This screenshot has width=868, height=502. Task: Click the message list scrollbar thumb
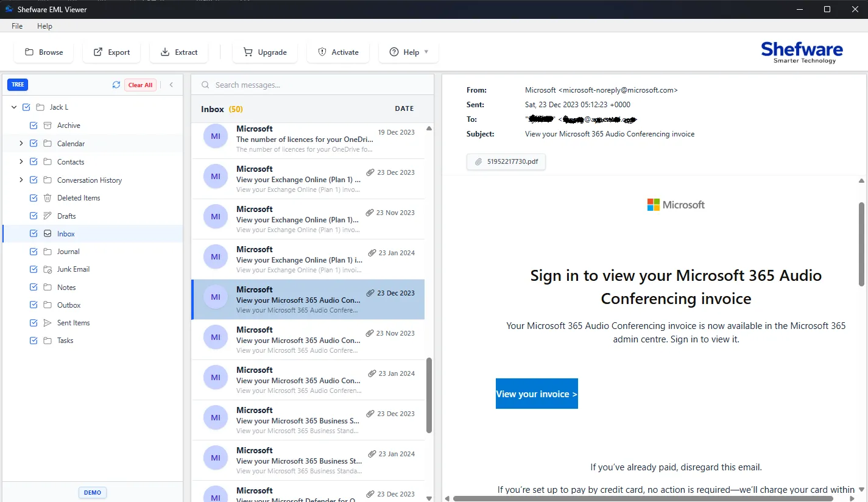click(429, 395)
